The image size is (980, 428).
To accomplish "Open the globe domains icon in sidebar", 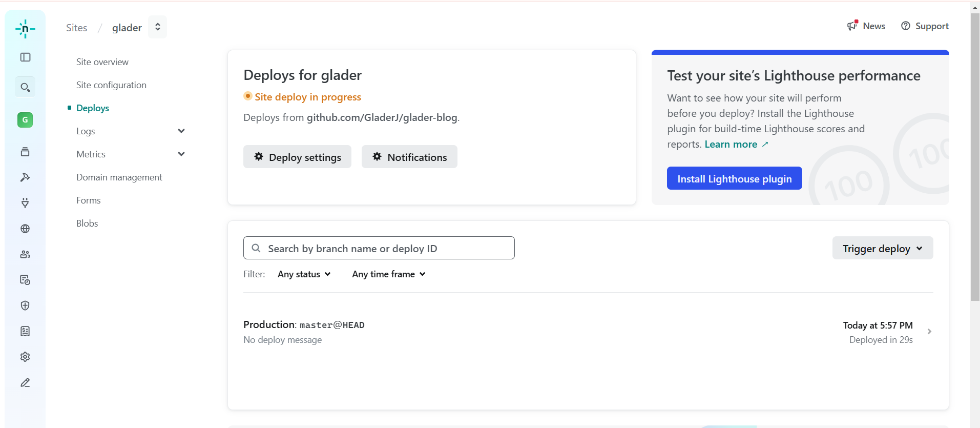I will (x=25, y=229).
